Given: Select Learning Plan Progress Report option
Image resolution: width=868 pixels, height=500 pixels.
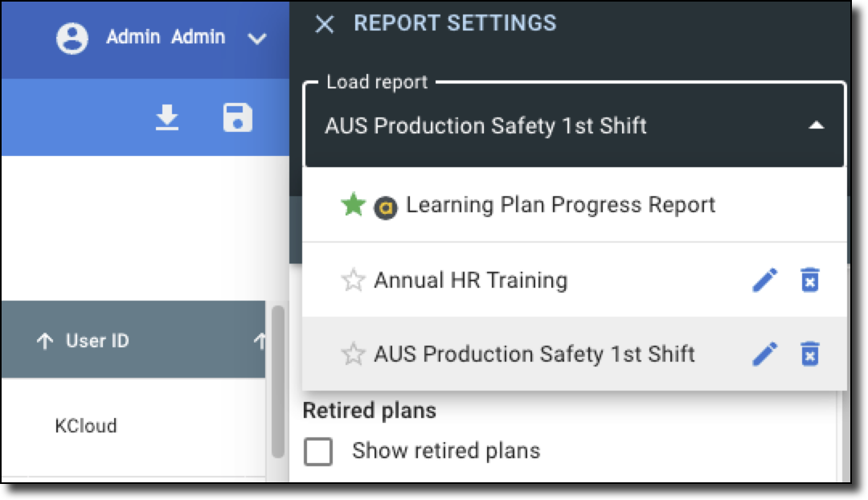Looking at the screenshot, I should pos(560,205).
